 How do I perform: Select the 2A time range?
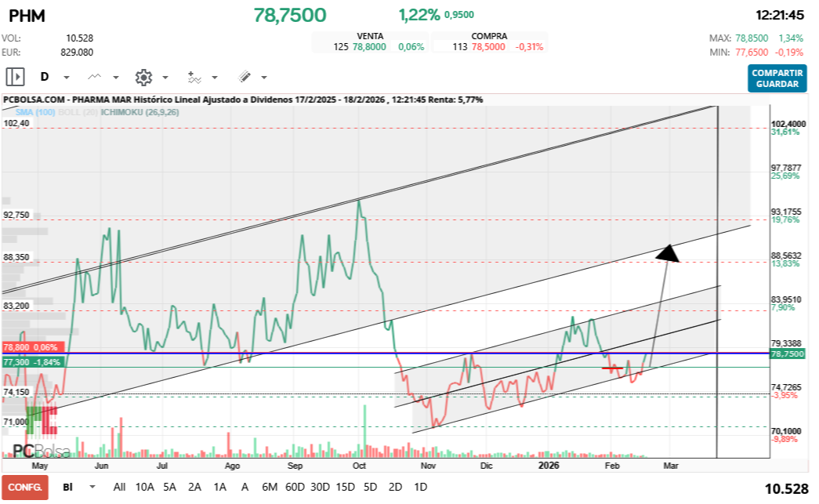pos(195,487)
